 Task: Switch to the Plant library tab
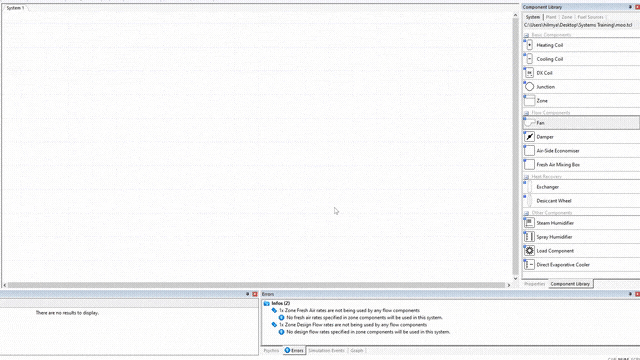coord(551,17)
